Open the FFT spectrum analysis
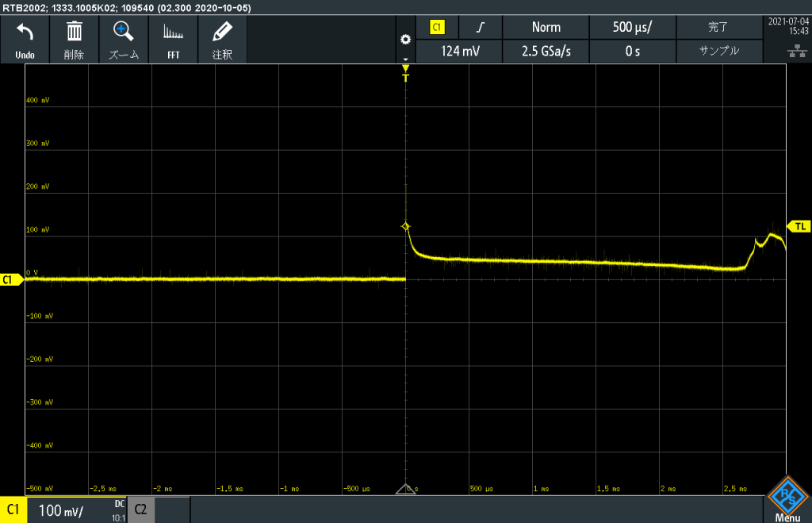 [x=173, y=33]
